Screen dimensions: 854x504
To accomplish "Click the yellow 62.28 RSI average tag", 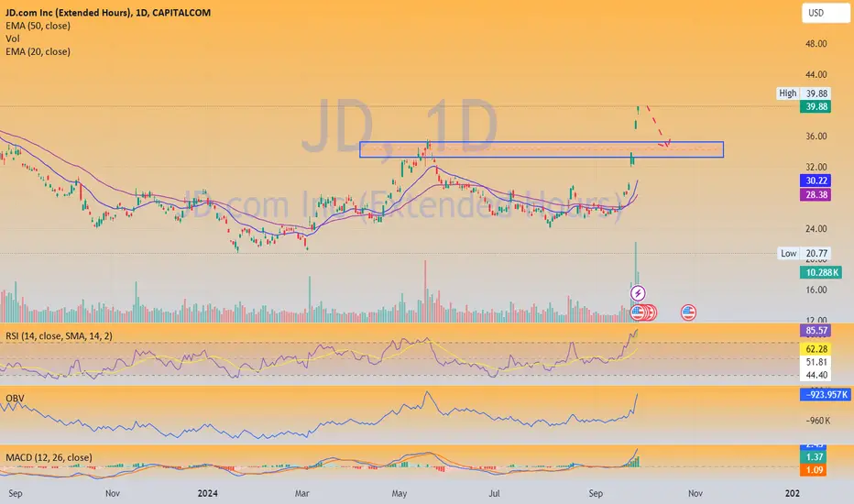I will pyautogui.click(x=816, y=349).
